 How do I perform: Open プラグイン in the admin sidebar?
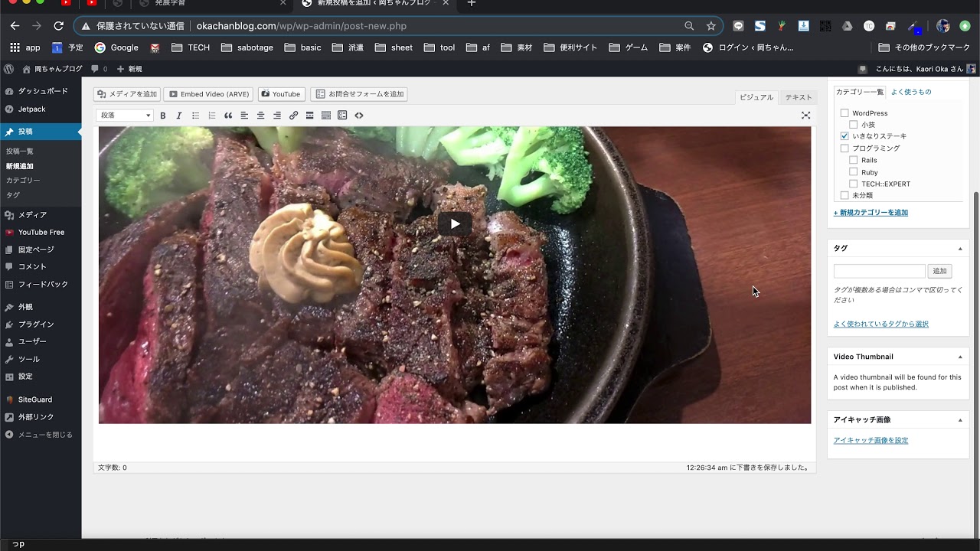point(36,324)
